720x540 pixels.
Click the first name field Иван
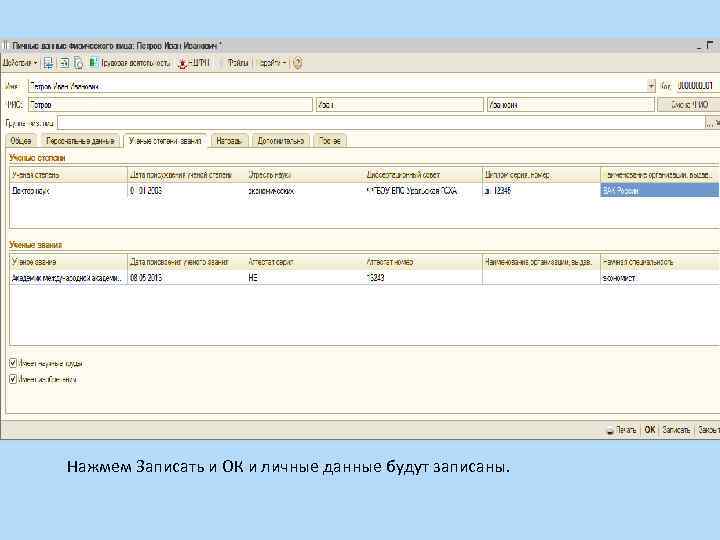click(x=399, y=105)
